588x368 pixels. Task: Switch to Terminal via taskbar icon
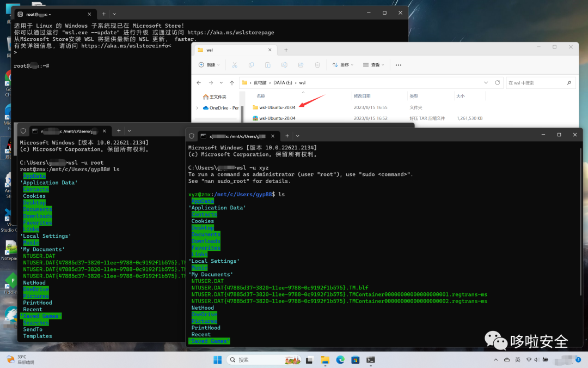coord(371,360)
